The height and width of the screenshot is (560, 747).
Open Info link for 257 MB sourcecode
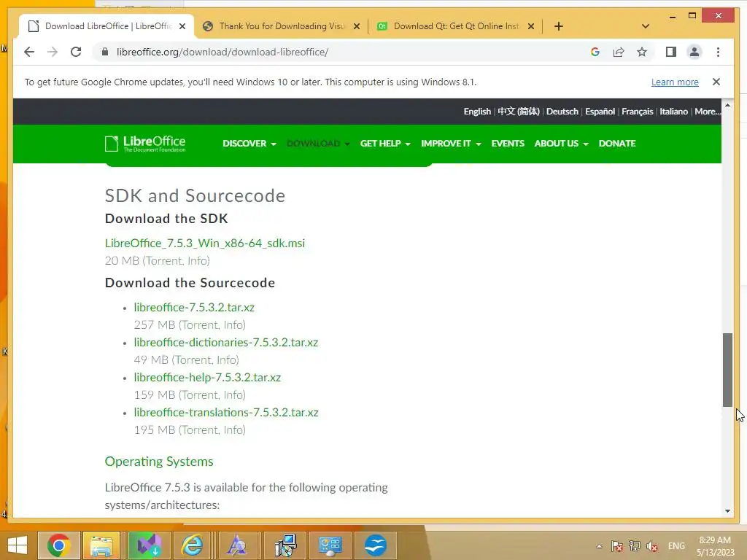point(233,324)
